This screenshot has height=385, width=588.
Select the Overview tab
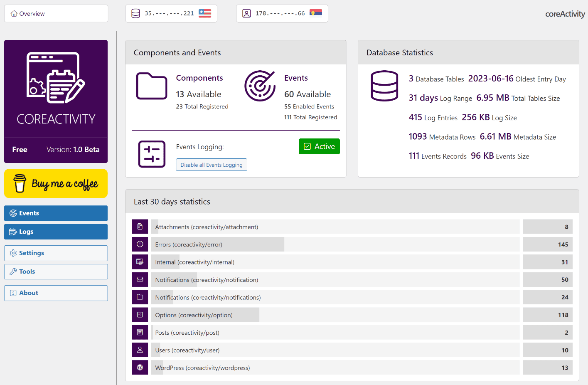56,13
